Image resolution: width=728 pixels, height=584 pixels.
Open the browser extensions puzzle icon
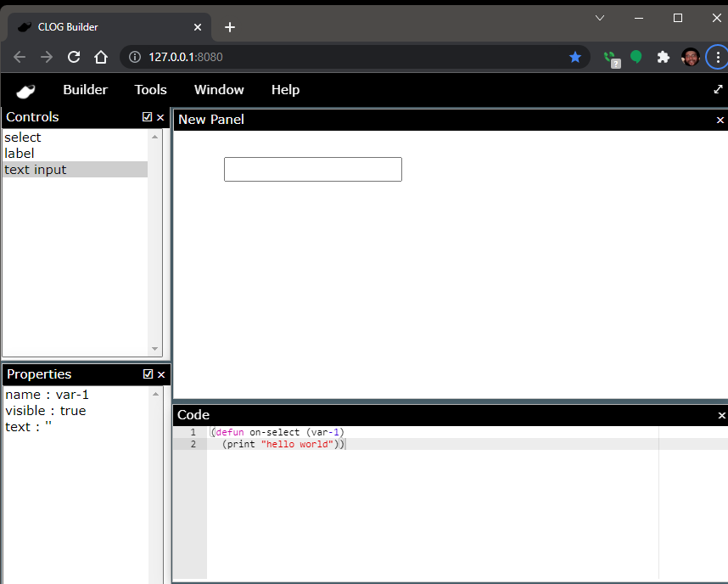coord(664,57)
